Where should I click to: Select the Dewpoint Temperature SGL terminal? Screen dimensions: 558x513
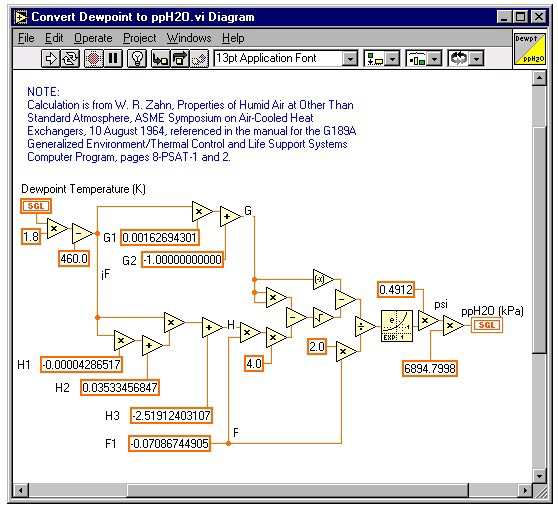36,206
